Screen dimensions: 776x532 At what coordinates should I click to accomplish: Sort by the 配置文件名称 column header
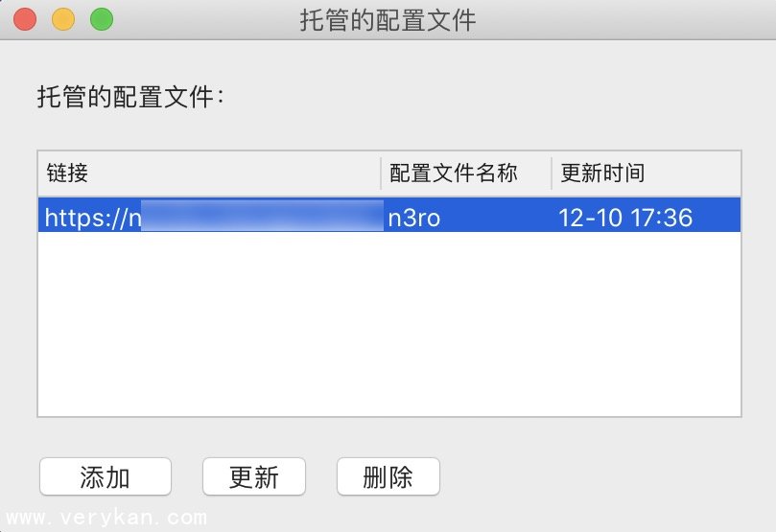pos(466,173)
